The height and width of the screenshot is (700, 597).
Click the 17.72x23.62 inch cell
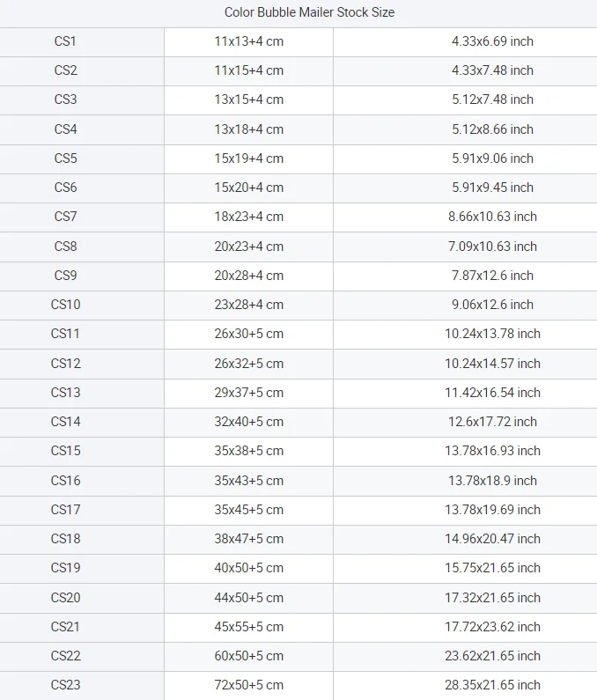tap(492, 627)
